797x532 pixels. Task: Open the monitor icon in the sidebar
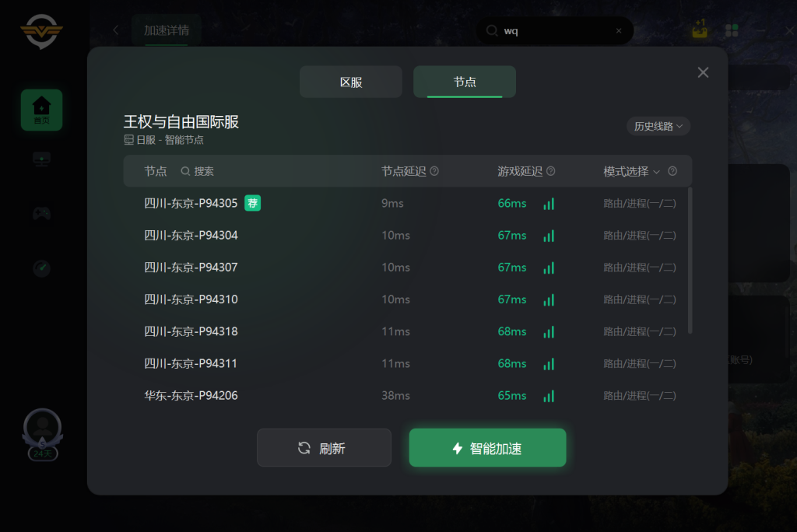(42, 159)
